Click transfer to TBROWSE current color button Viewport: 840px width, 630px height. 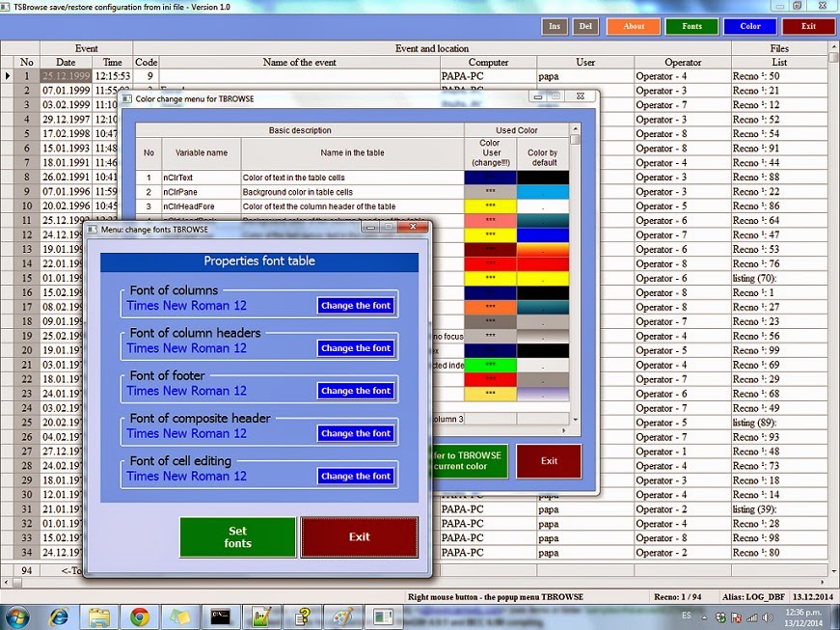(x=470, y=461)
